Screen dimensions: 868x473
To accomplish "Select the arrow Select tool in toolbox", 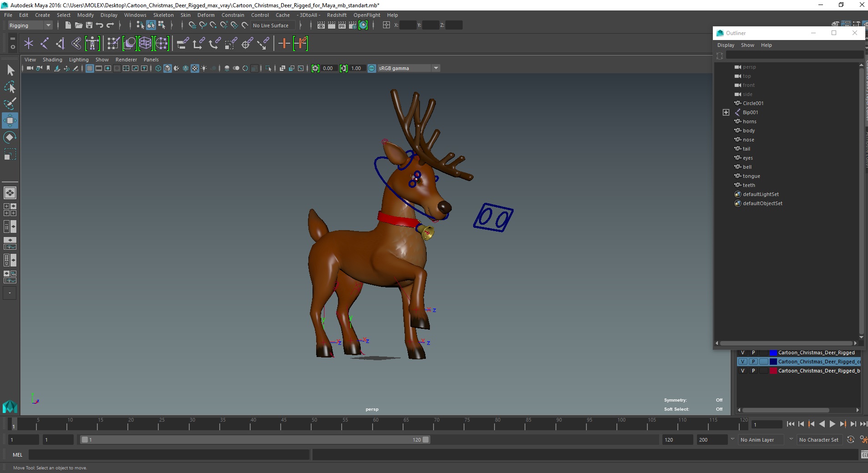I will coord(10,70).
